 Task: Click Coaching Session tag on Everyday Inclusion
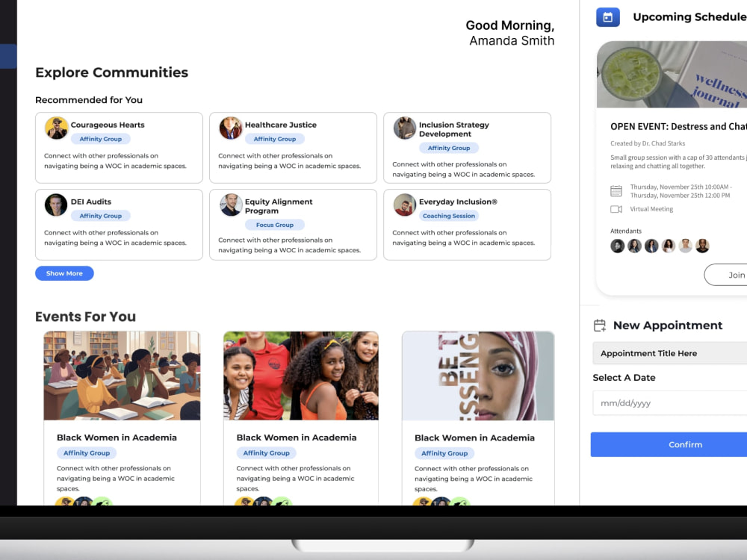449,216
